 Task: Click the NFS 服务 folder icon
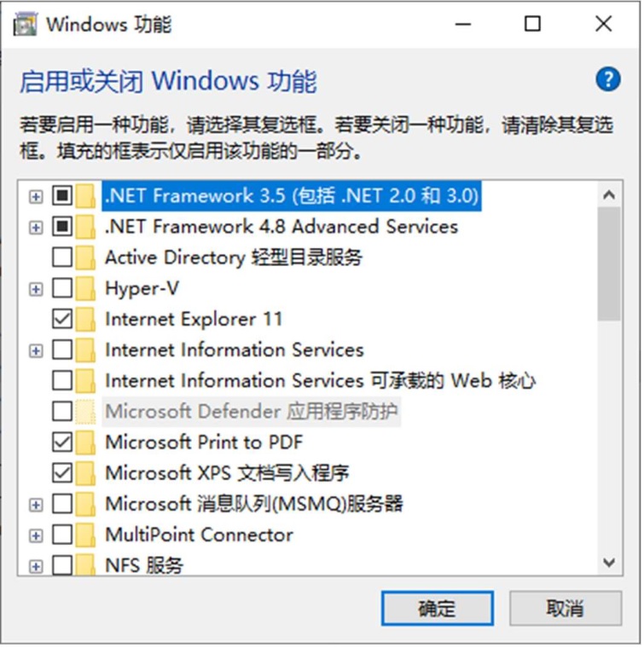(85, 564)
